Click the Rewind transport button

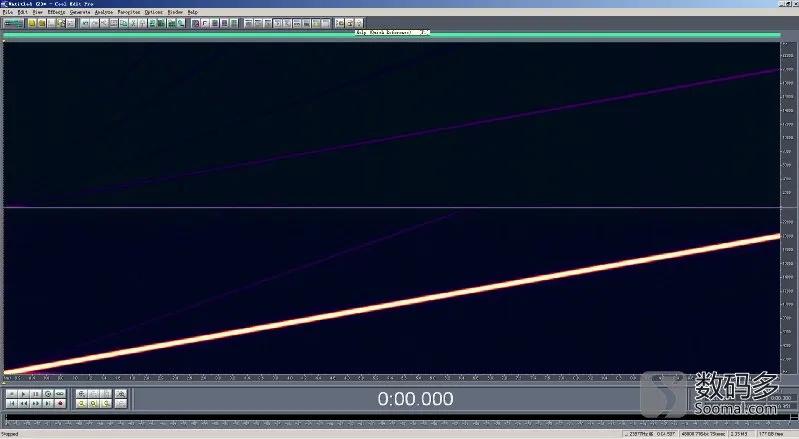[23, 403]
